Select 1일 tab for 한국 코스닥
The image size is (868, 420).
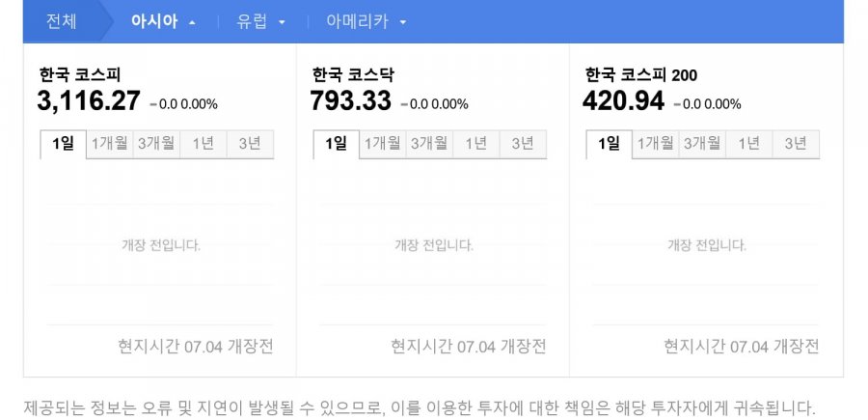coord(336,144)
